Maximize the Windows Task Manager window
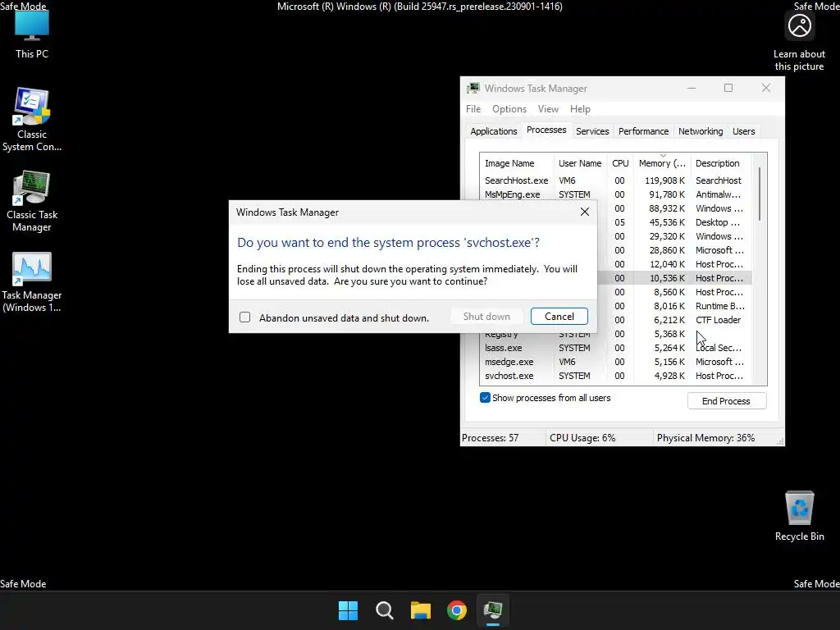Image resolution: width=840 pixels, height=630 pixels. click(728, 88)
